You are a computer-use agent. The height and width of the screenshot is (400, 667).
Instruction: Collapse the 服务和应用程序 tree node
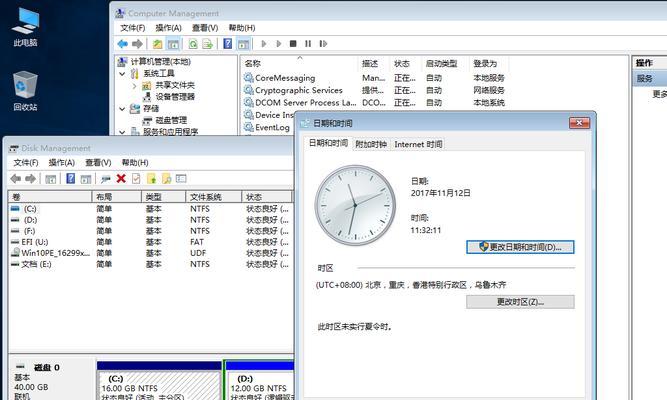pos(122,132)
